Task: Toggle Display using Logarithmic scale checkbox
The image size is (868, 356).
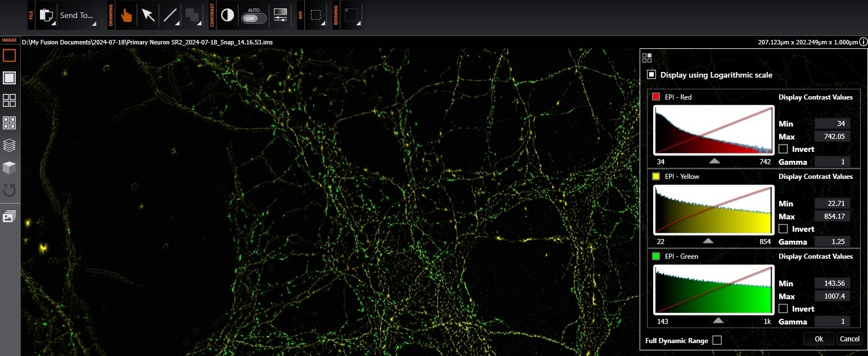Action: (x=651, y=75)
